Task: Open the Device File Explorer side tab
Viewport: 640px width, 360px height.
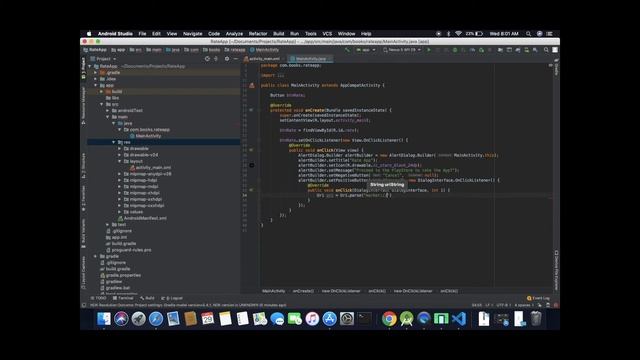Action: click(x=556, y=270)
